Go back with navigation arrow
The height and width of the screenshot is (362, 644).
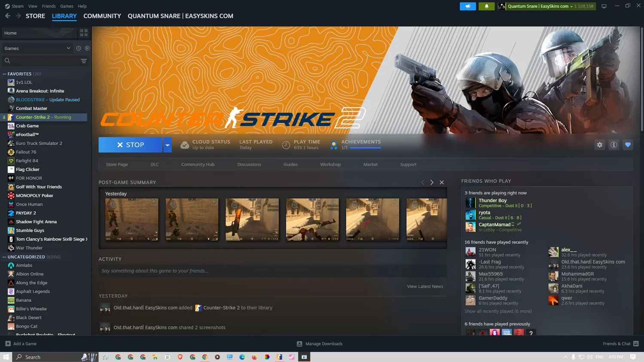(x=8, y=16)
